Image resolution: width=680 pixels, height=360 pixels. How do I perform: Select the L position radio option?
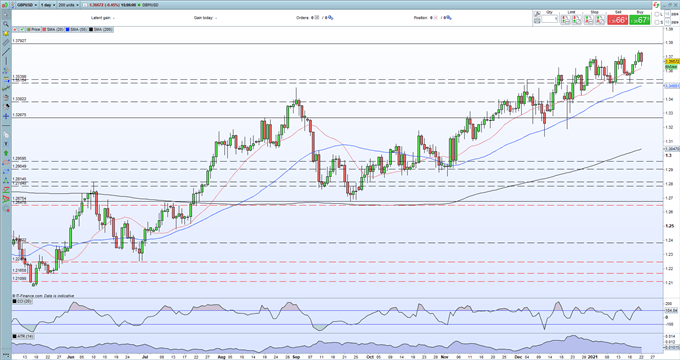click(x=657, y=14)
